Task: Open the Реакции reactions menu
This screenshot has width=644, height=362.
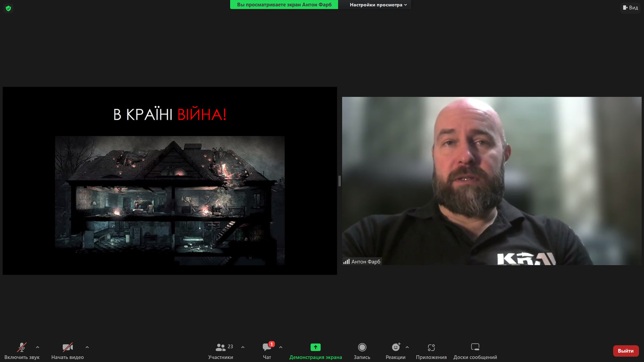Action: 395,351
